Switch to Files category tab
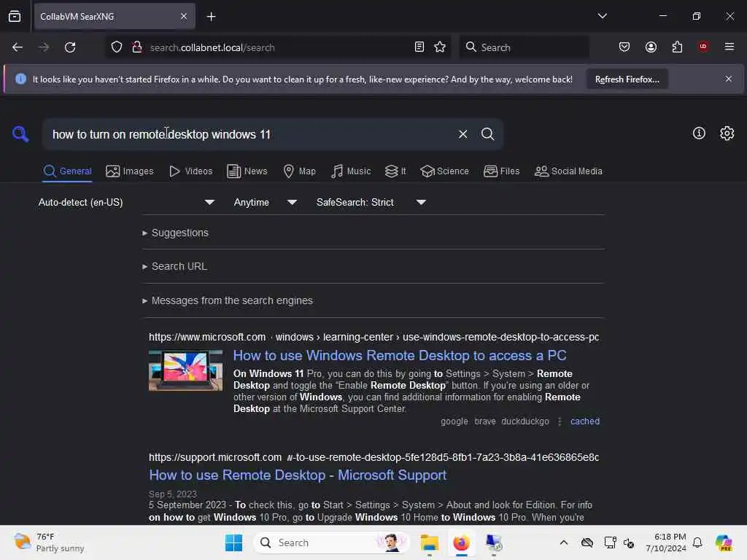This screenshot has width=747, height=560. (x=501, y=171)
